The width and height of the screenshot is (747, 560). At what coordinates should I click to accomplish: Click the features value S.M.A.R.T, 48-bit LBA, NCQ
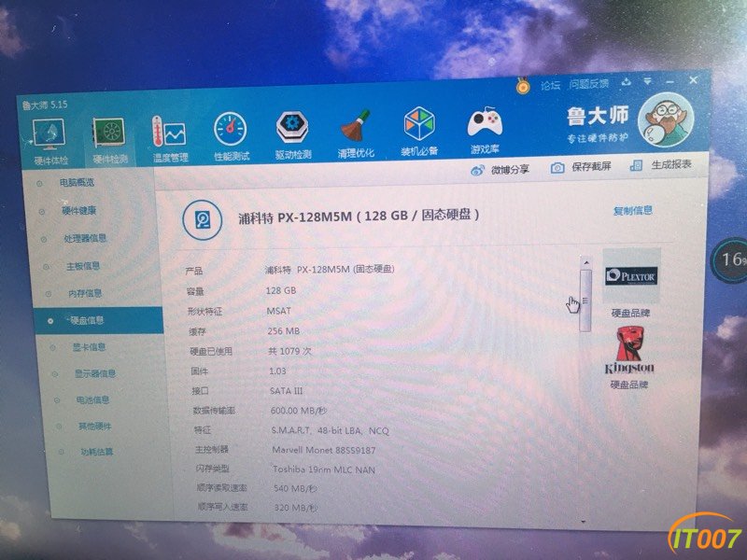tap(331, 430)
